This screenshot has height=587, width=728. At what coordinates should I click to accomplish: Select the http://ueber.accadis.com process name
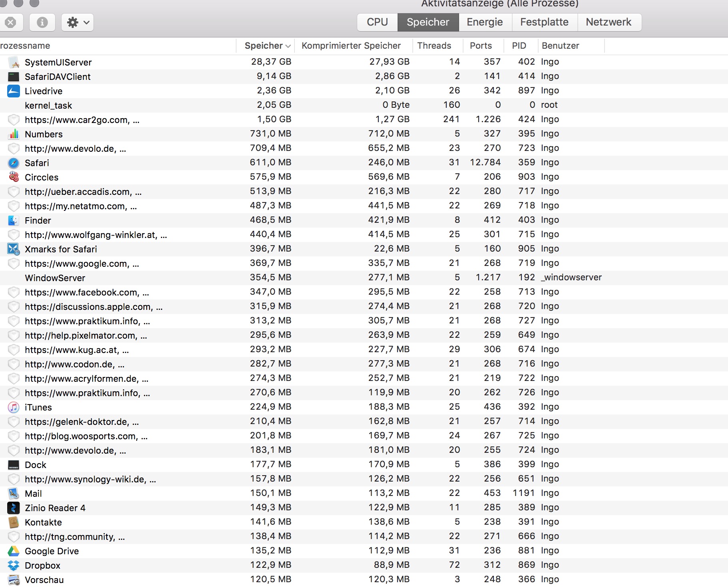(x=83, y=192)
